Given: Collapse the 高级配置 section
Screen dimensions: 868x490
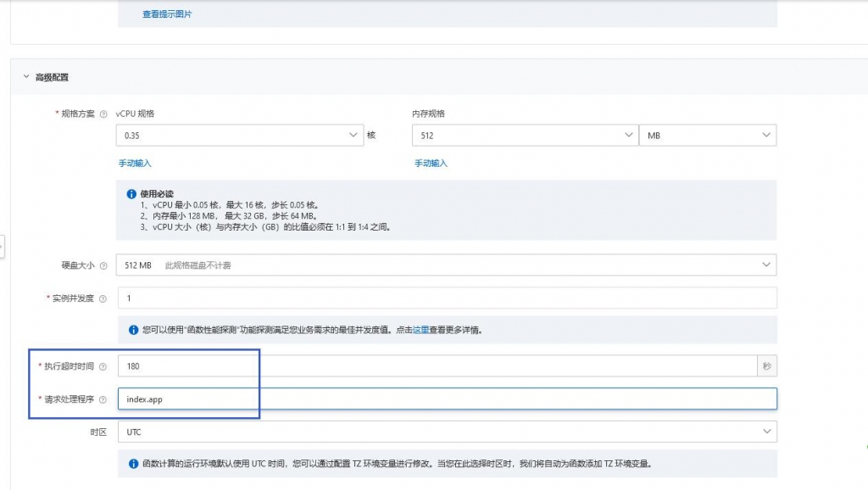Looking at the screenshot, I should (26, 77).
